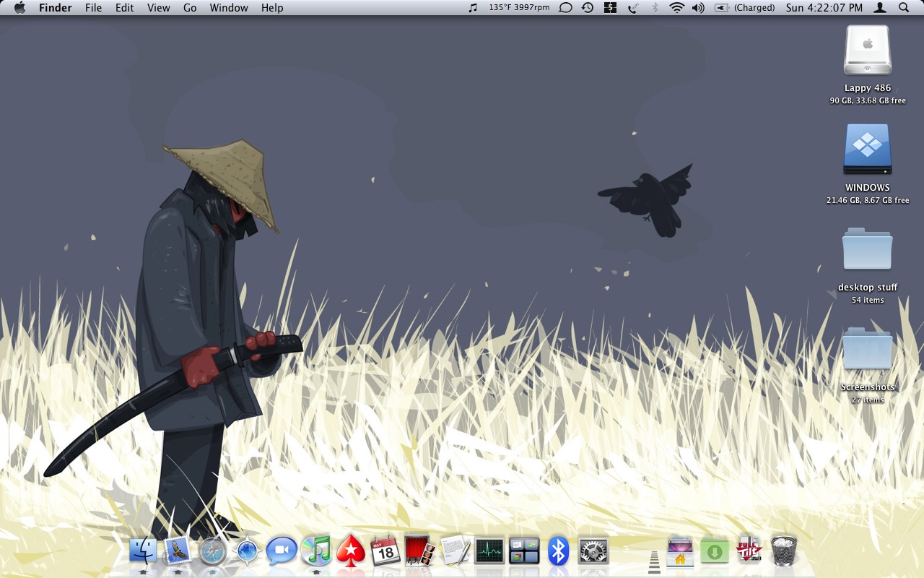924x578 pixels.
Task: Launch Full Tilt Poker from Dock
Action: click(x=749, y=551)
